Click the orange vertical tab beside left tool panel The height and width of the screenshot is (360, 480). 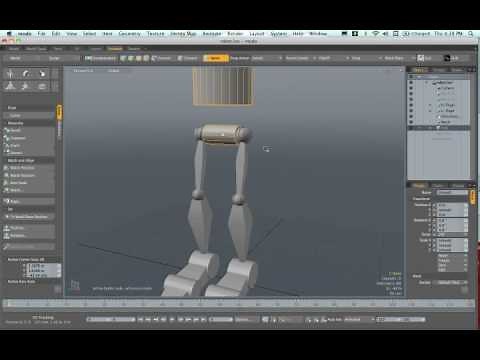[59, 112]
